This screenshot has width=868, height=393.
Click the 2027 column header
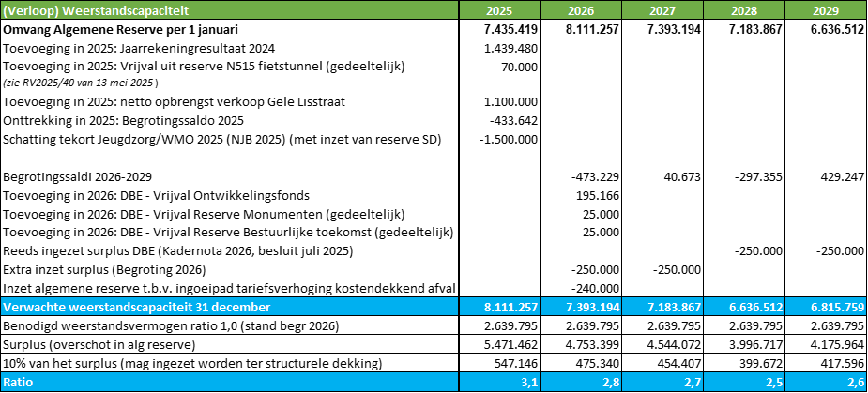pos(662,9)
